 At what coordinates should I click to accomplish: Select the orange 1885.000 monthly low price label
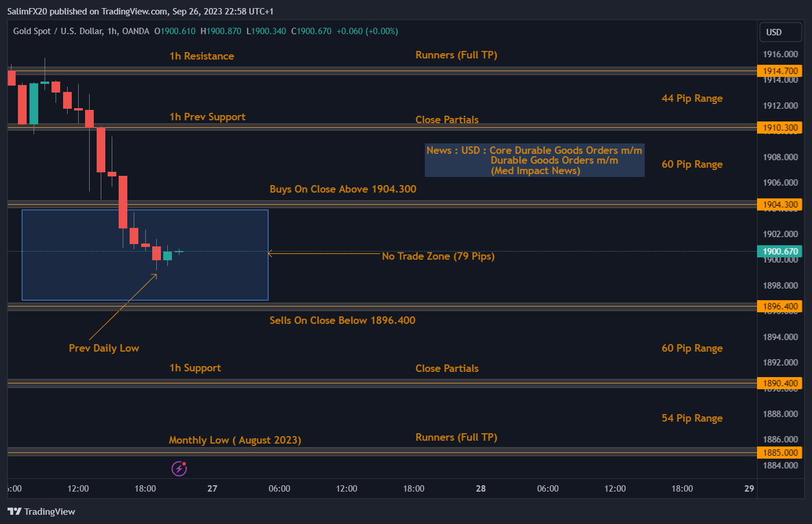[x=780, y=452]
